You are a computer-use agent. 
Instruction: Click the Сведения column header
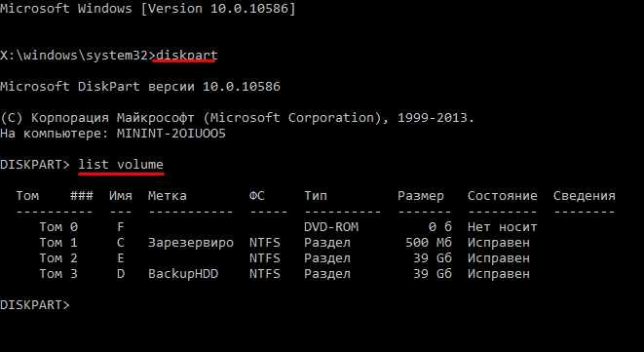pyautogui.click(x=584, y=196)
